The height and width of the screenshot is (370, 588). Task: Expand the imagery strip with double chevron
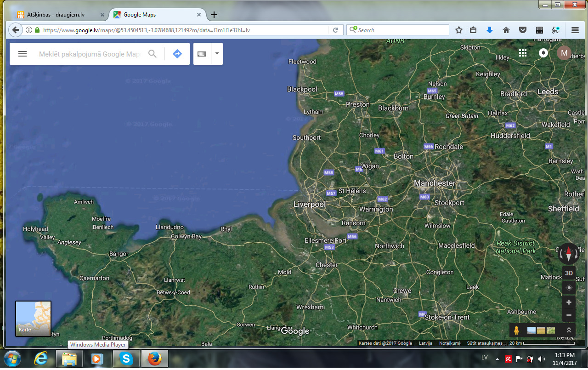coord(569,330)
